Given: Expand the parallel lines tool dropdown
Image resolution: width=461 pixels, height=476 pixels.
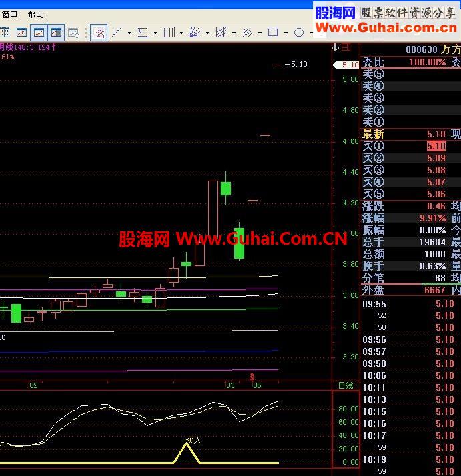Looking at the screenshot, I should point(260,33).
